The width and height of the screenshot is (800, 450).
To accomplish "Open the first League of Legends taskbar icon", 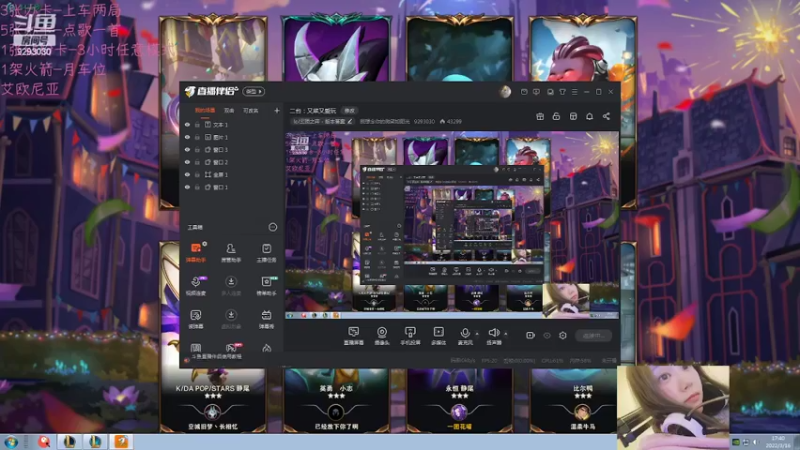I will 69,442.
